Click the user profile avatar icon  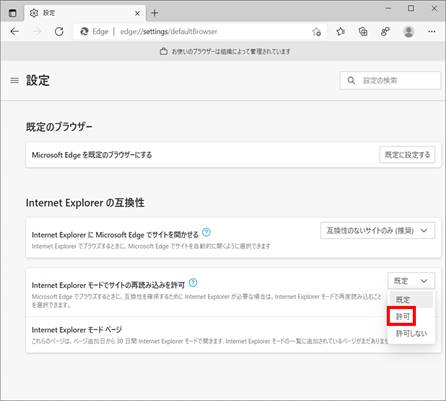[x=409, y=32]
